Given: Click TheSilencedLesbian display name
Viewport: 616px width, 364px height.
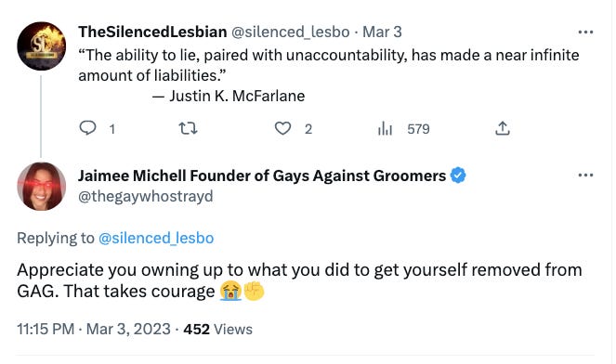Looking at the screenshot, I should 152,32.
